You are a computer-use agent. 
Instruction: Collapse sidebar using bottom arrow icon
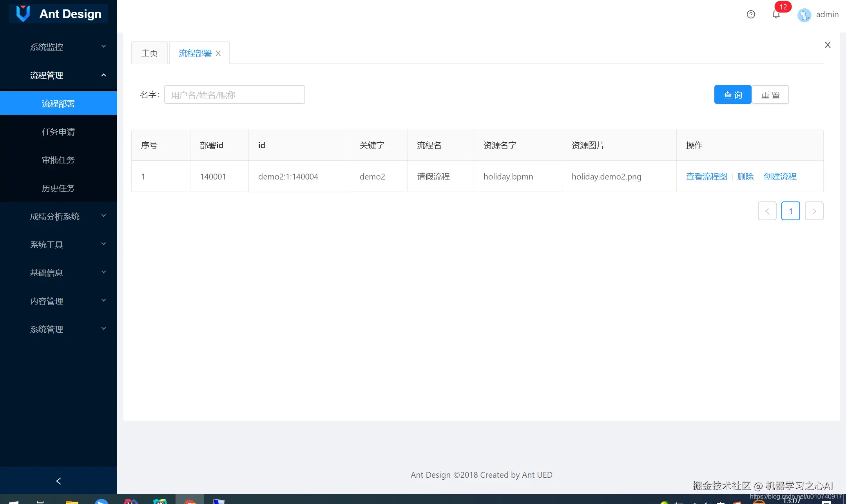point(58,481)
